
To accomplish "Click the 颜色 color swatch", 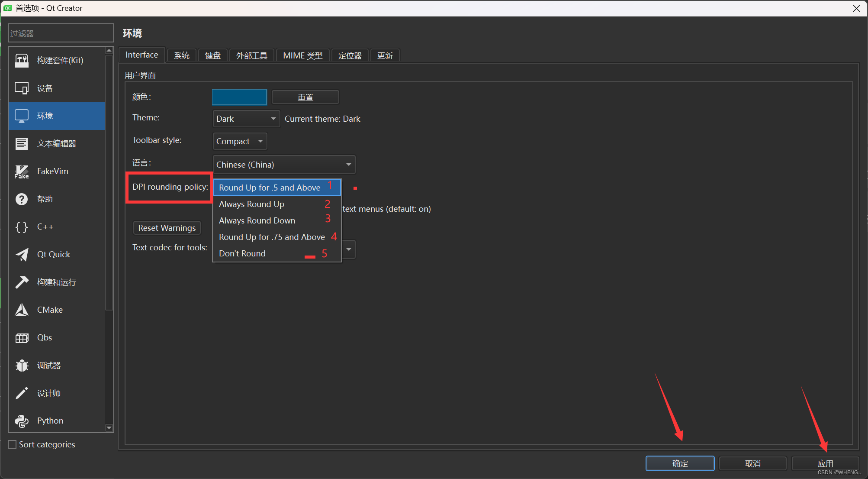I will tap(239, 97).
